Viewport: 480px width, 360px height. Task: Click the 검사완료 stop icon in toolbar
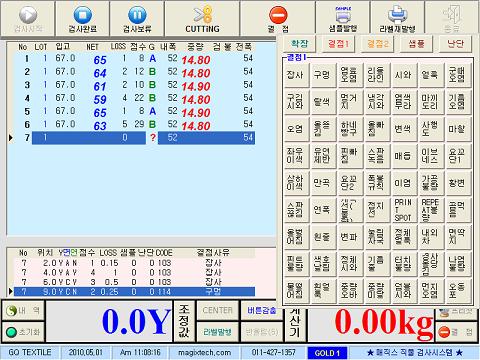83,15
